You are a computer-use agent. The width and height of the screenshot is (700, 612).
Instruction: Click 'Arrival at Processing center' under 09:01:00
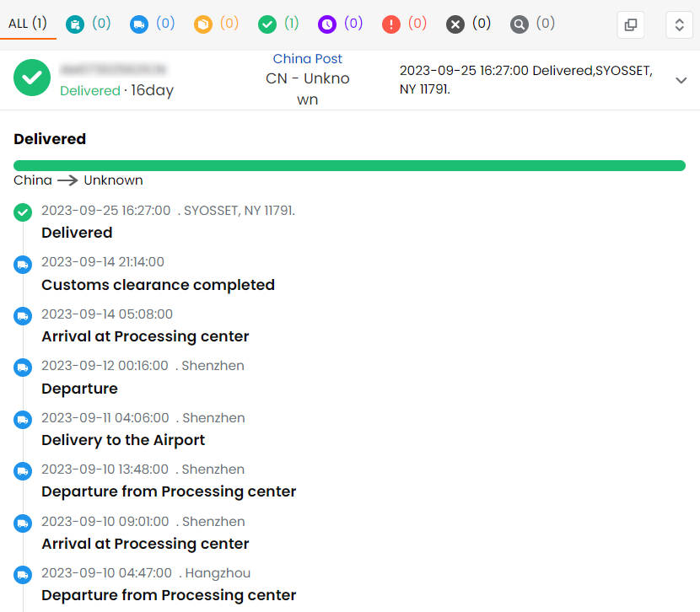[x=145, y=544]
